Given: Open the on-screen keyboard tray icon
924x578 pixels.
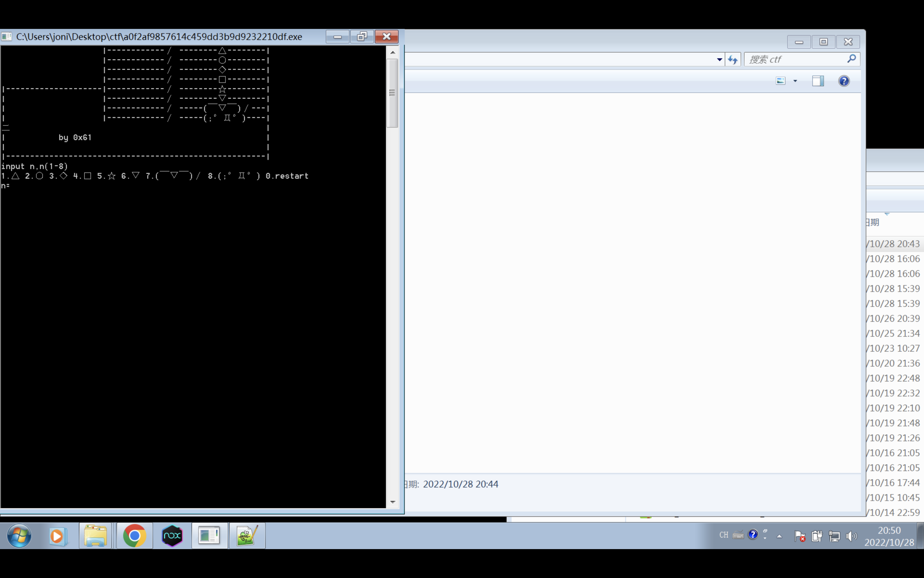Looking at the screenshot, I should (738, 535).
